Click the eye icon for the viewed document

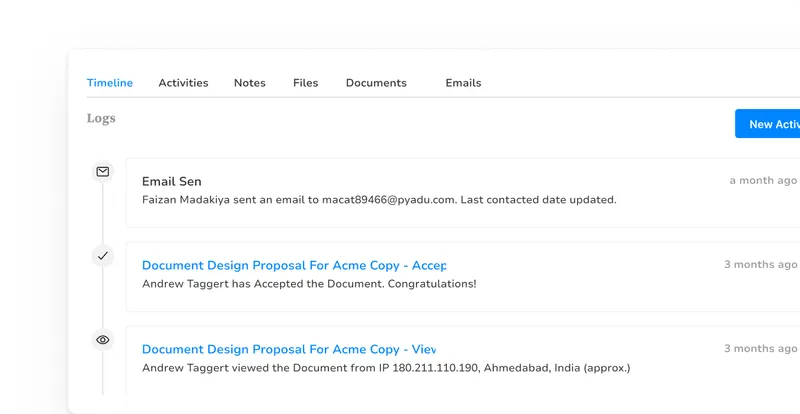(102, 340)
